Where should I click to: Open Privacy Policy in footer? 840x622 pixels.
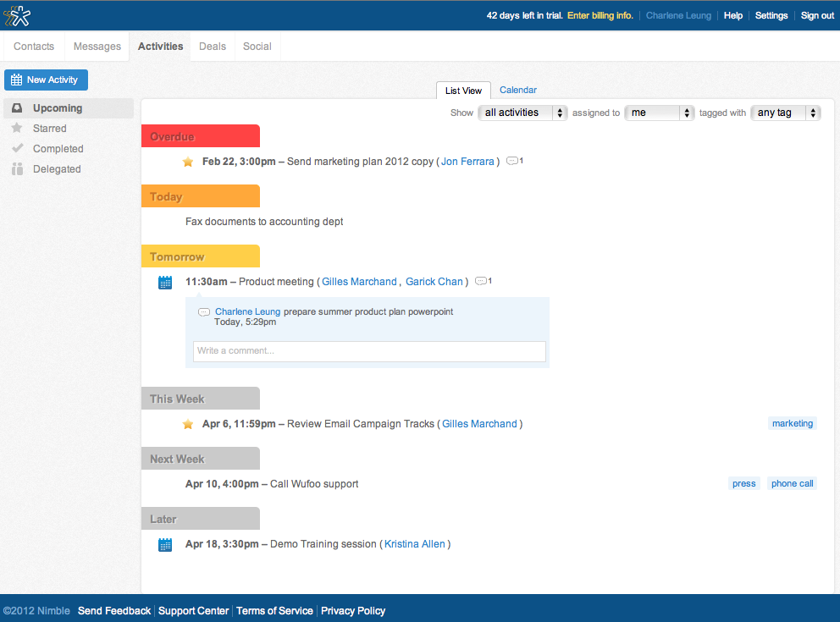pos(353,611)
